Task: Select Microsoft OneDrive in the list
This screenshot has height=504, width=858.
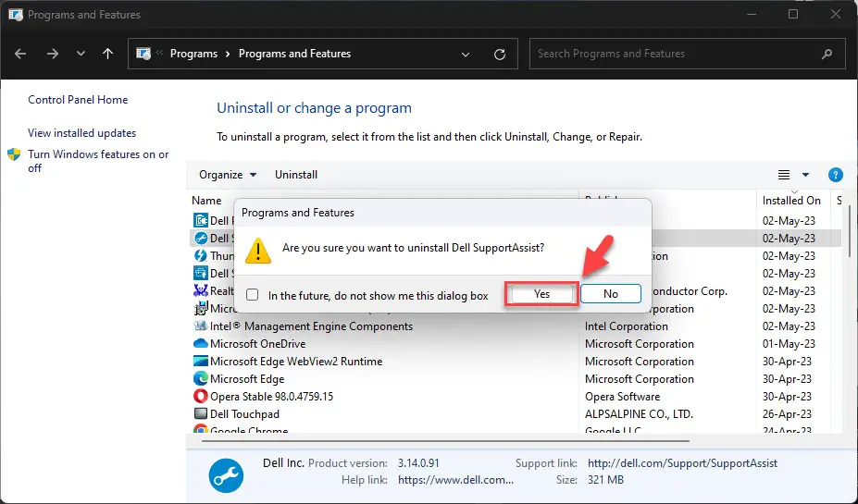Action: pyautogui.click(x=515, y=344)
